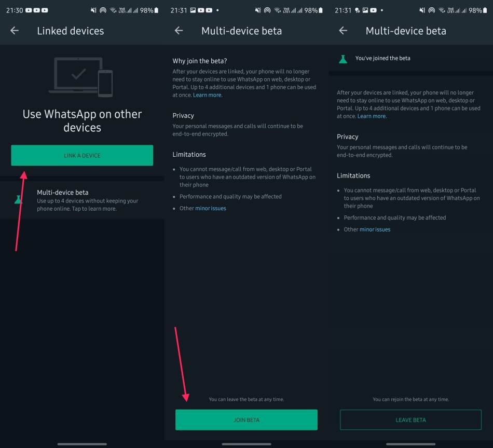Tap the green flask icon beside 'You've joined the beta'
The image size is (493, 448).
click(x=343, y=59)
